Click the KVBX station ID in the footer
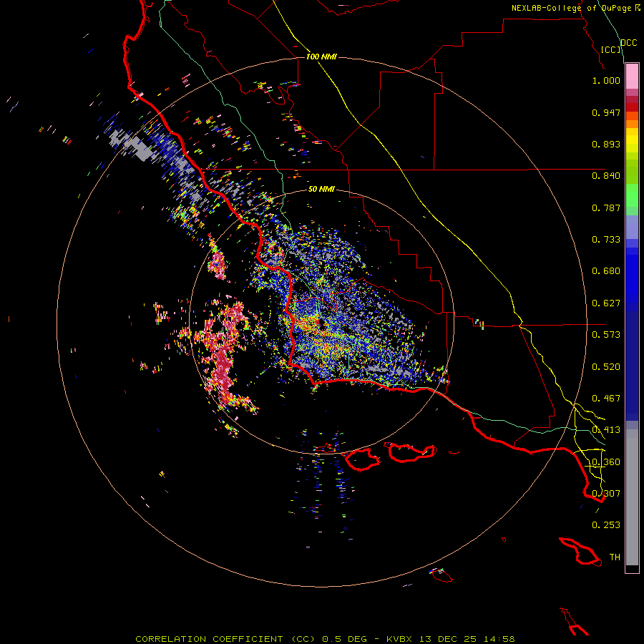Viewport: 644px width, 644px height. 401,639
